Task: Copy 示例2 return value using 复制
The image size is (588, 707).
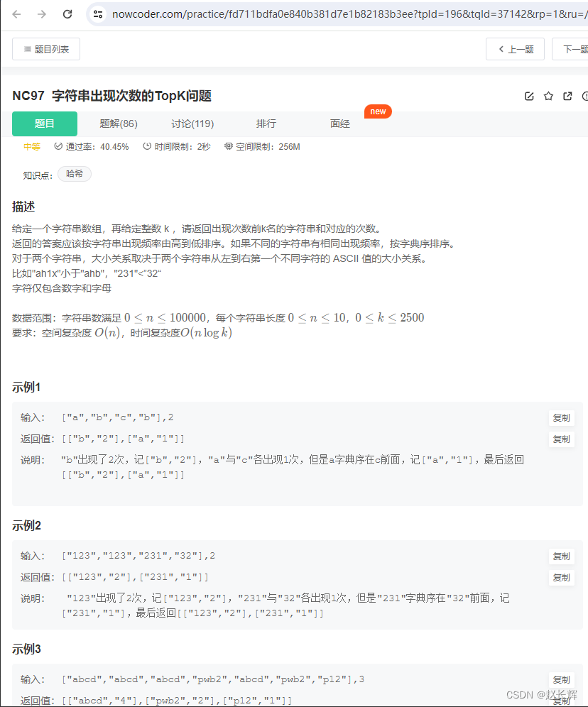Action: point(561,577)
